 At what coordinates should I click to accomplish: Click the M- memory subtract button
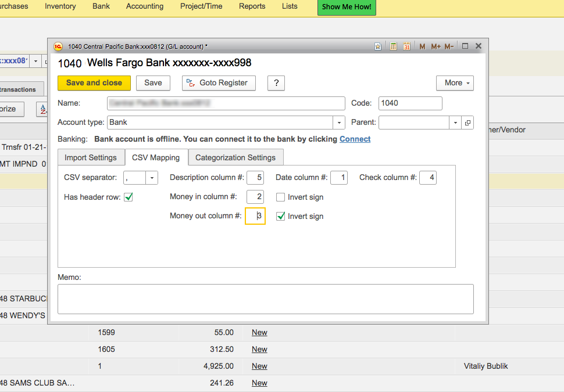pos(449,46)
